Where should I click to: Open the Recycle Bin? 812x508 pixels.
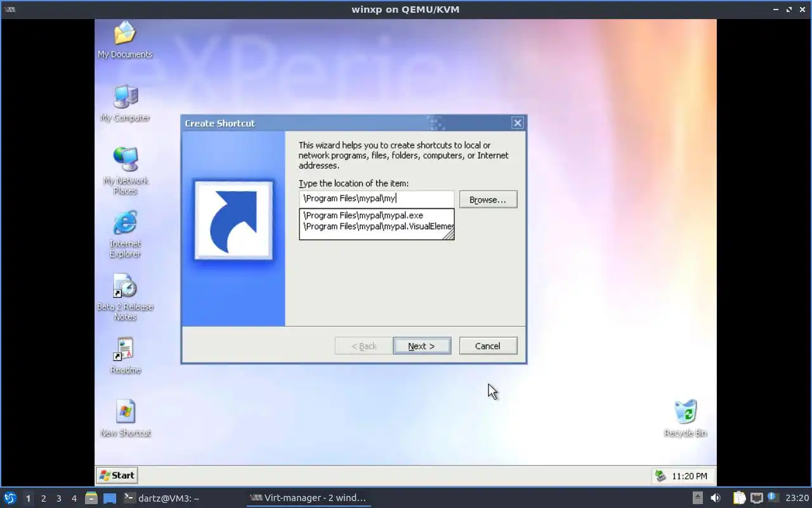click(x=685, y=418)
